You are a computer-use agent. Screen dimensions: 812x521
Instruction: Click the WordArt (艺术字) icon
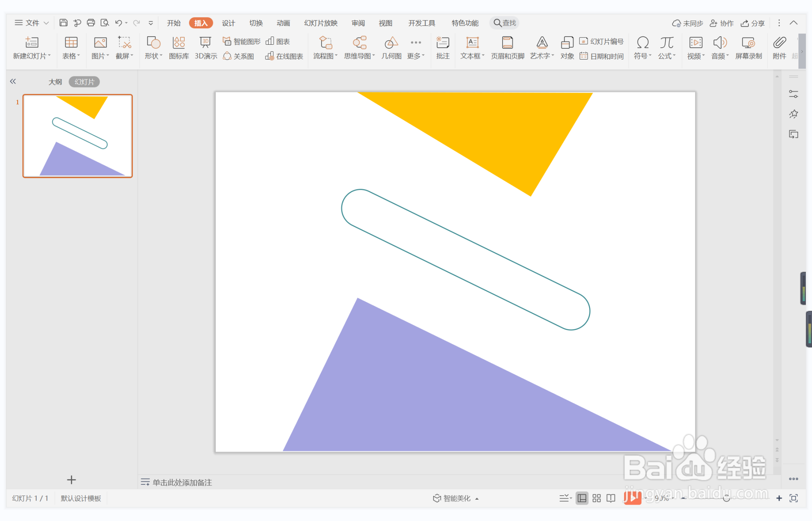(542, 42)
